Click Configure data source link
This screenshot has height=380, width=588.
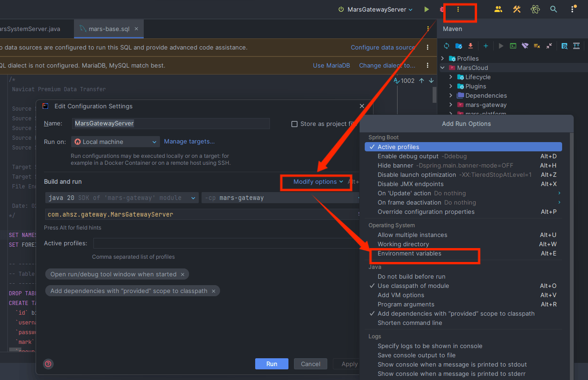383,47
